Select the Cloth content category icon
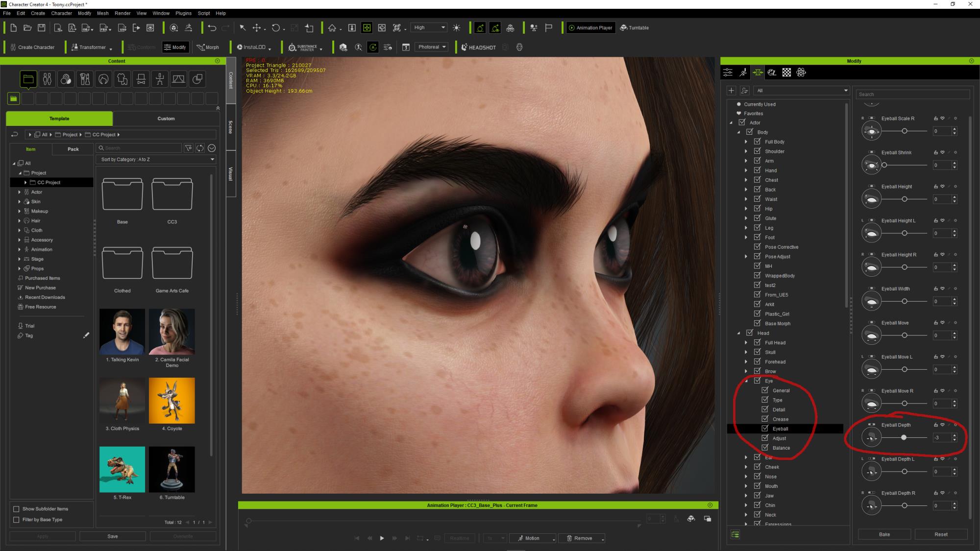This screenshot has width=980, height=551. [x=122, y=79]
